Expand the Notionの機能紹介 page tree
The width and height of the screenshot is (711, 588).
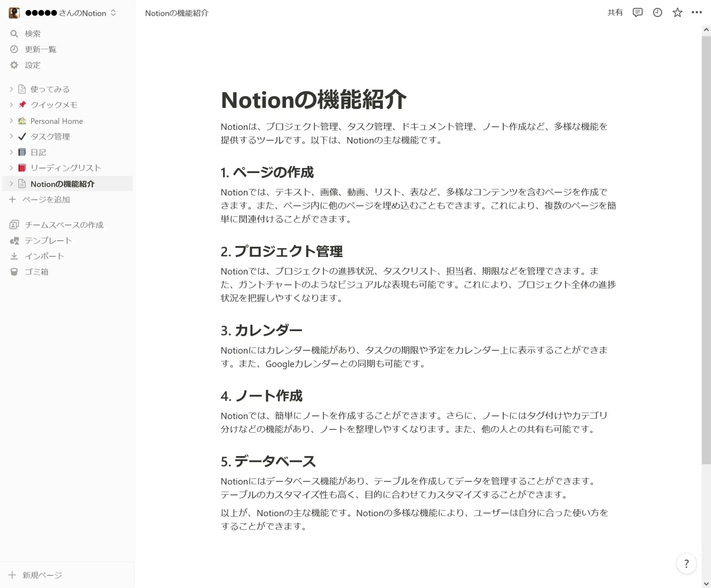click(x=11, y=184)
